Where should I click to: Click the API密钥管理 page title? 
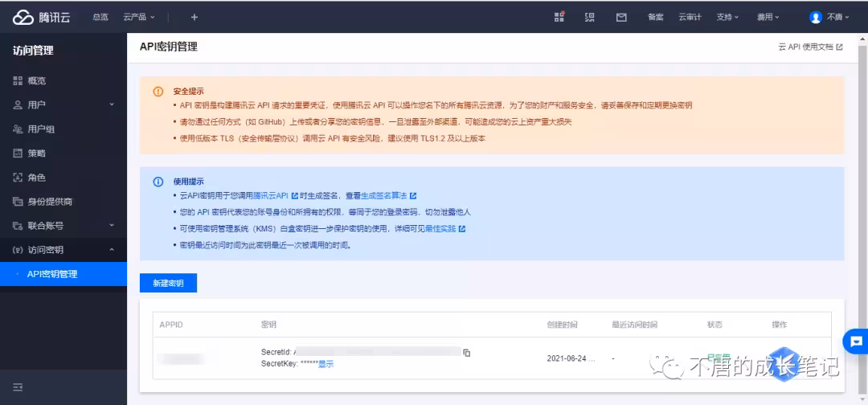pos(169,47)
